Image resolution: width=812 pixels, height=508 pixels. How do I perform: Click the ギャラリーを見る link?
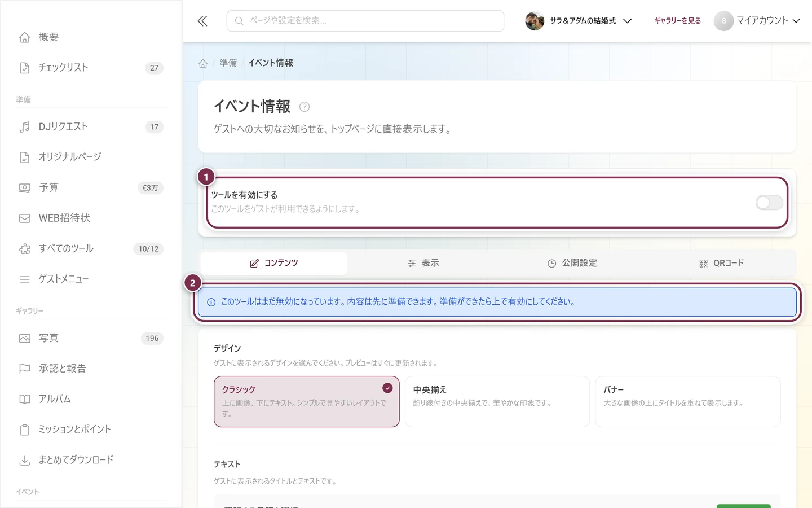point(677,21)
